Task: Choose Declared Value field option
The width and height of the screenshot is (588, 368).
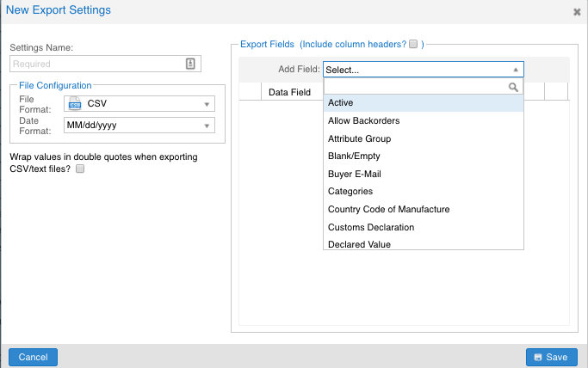Action: (423, 244)
